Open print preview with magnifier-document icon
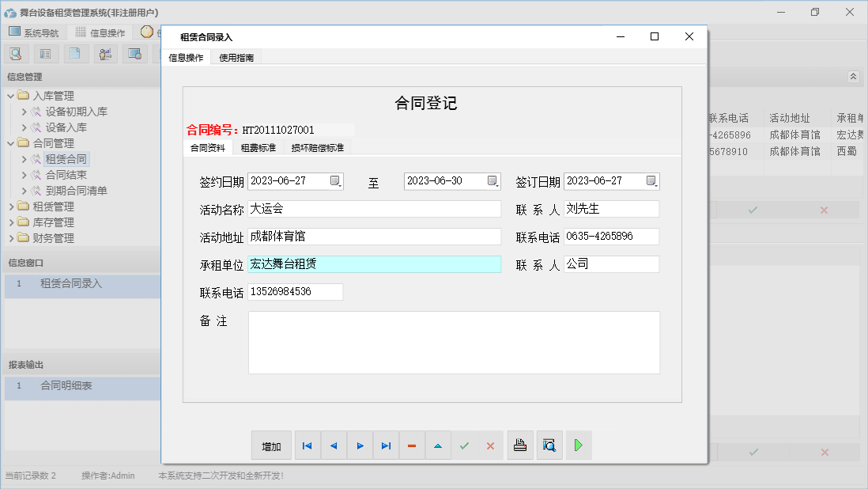 point(549,445)
